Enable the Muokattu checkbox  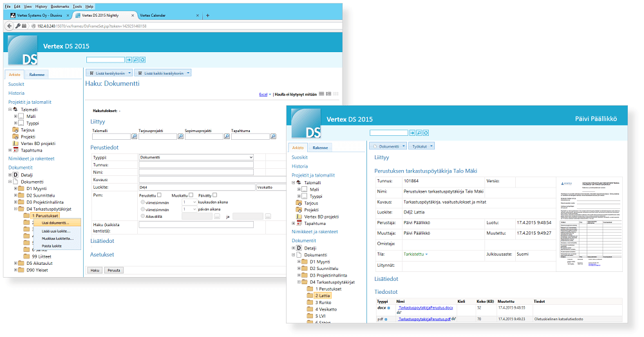tap(191, 195)
